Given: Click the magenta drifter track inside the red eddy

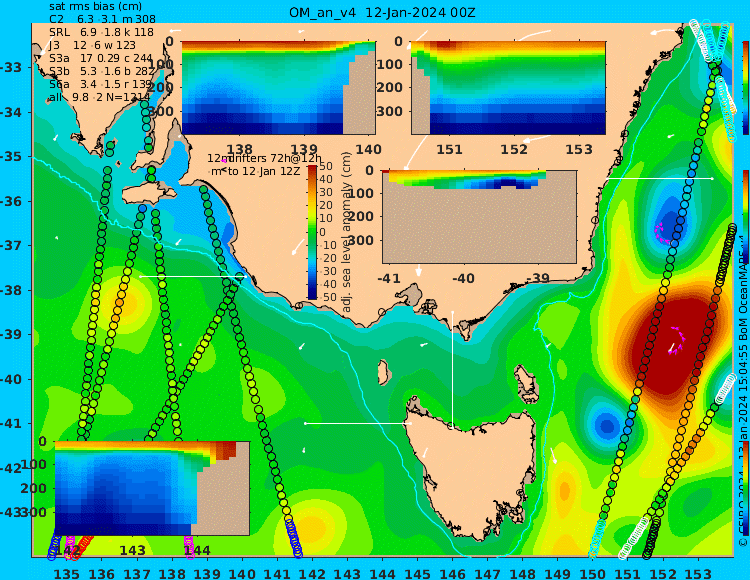Looking at the screenshot, I should [x=676, y=340].
